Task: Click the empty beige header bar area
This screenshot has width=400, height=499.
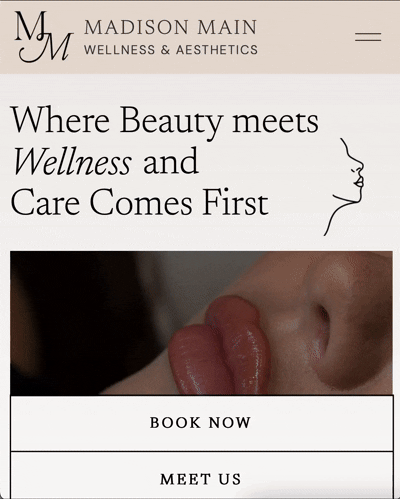Action: click(x=307, y=37)
